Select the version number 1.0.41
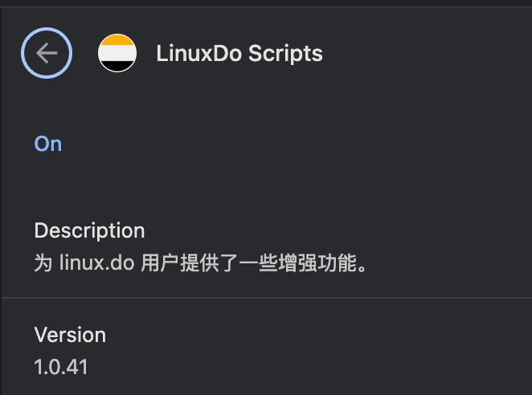The width and height of the screenshot is (532, 395). (x=61, y=367)
